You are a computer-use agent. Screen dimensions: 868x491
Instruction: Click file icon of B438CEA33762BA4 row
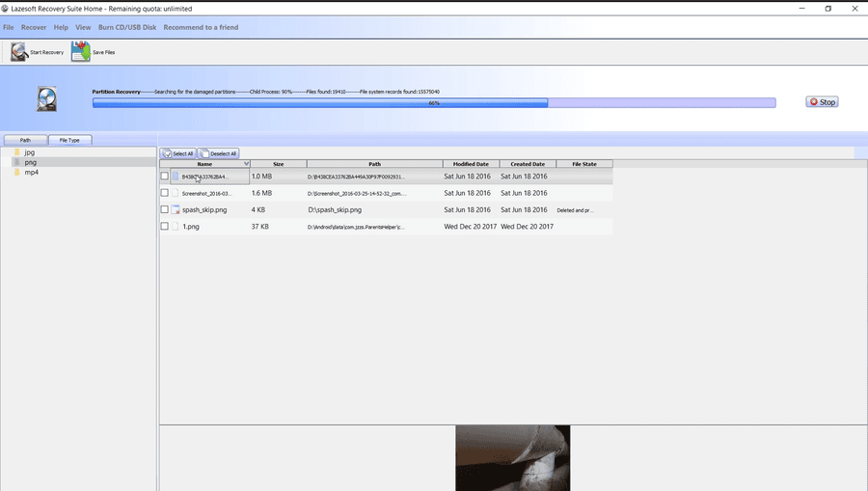point(176,177)
